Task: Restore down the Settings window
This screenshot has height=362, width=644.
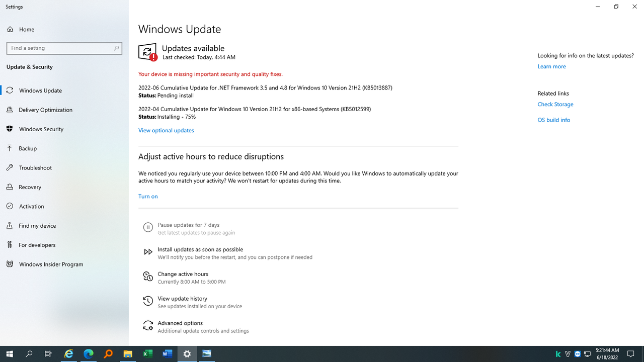Action: [x=616, y=7]
